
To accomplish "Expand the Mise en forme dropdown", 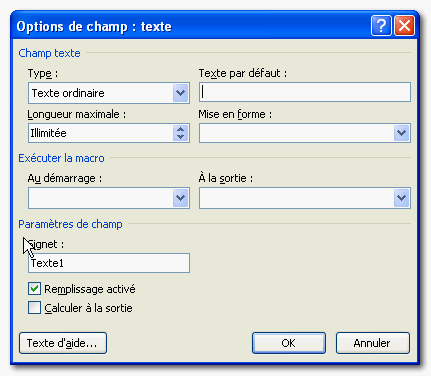I will coord(401,133).
